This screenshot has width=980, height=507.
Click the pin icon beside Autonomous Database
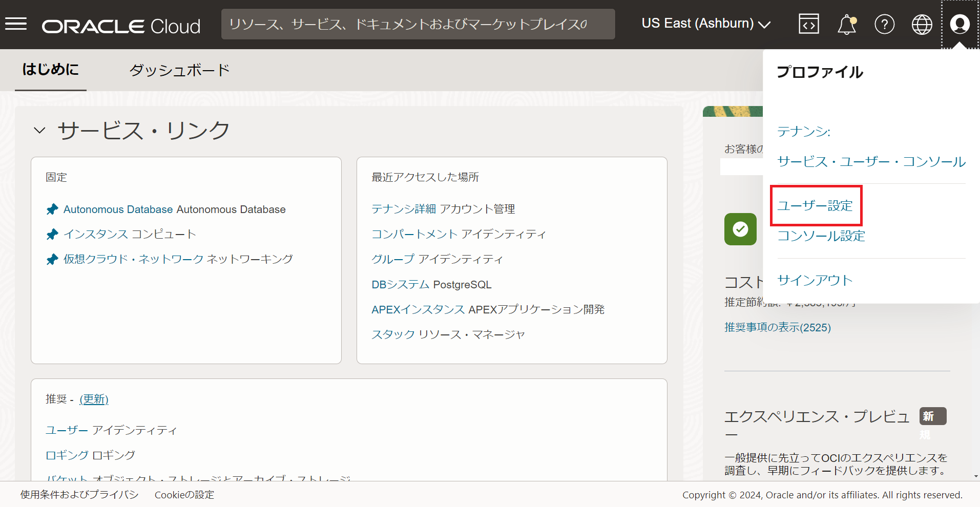pyautogui.click(x=52, y=209)
